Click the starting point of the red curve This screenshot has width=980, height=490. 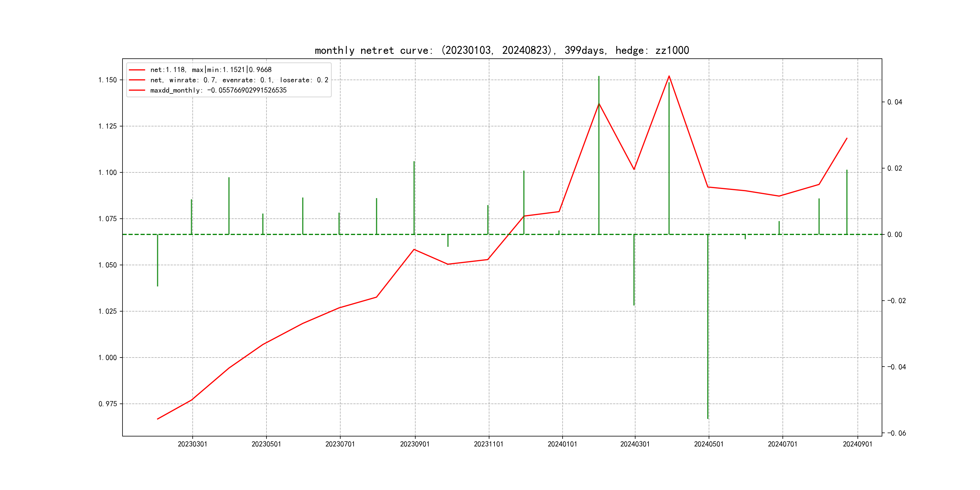point(158,419)
